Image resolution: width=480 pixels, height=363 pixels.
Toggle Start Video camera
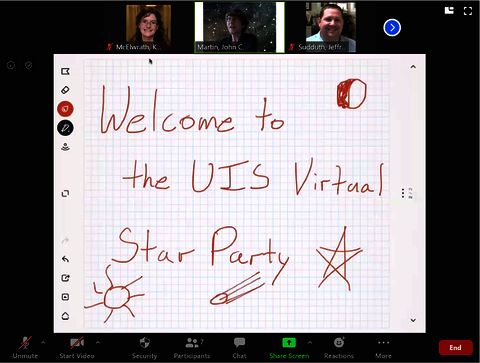pos(77,348)
